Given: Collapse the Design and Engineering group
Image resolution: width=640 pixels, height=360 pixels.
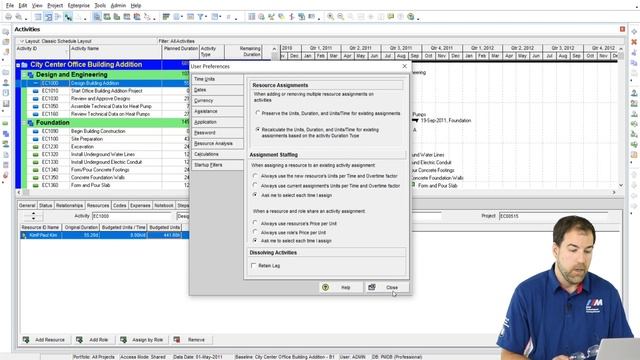Looking at the screenshot, I should (x=24, y=75).
